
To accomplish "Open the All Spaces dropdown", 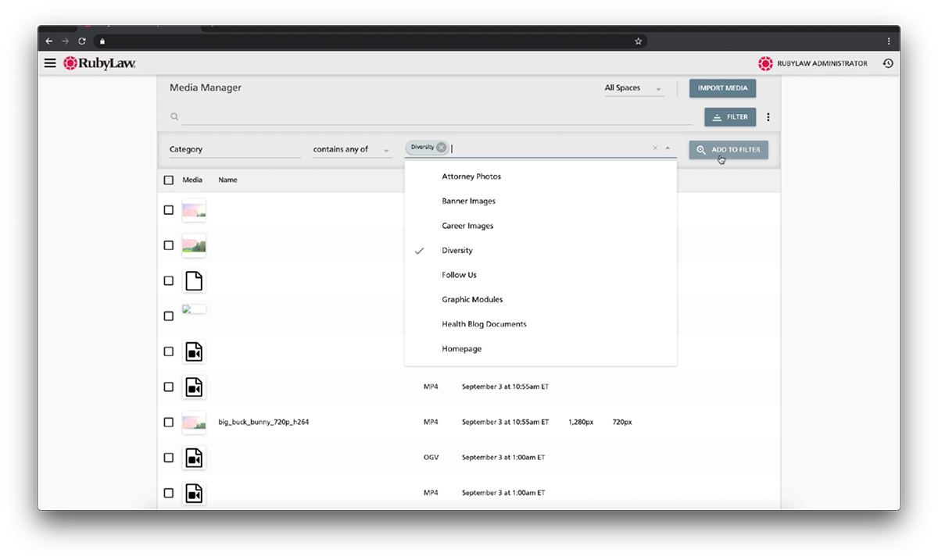I will 633,88.
